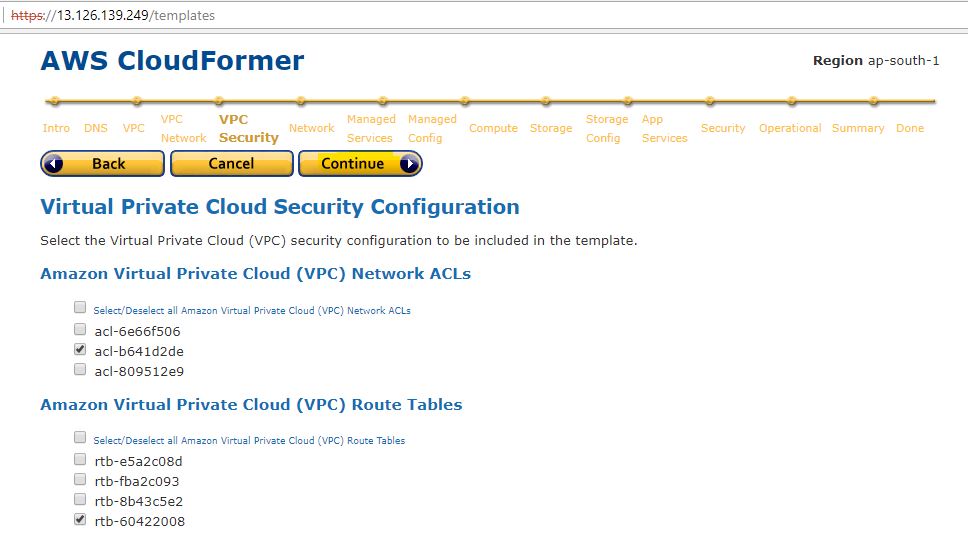Uncheck the rtb-60422008 route table
The image size is (968, 559).
click(x=80, y=519)
